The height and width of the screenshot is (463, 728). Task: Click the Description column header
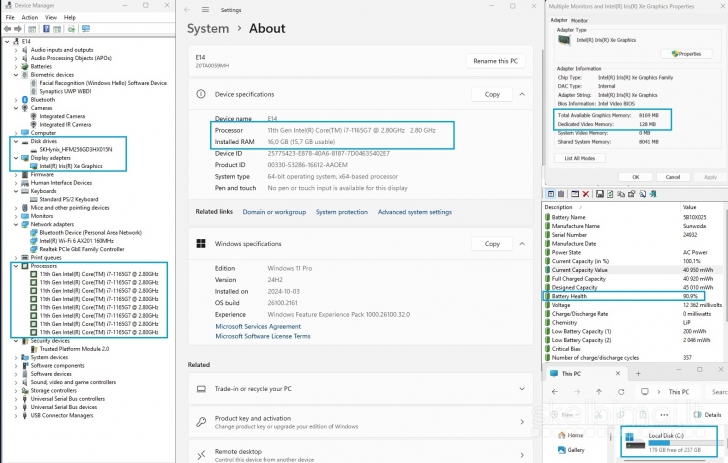[x=558, y=207]
